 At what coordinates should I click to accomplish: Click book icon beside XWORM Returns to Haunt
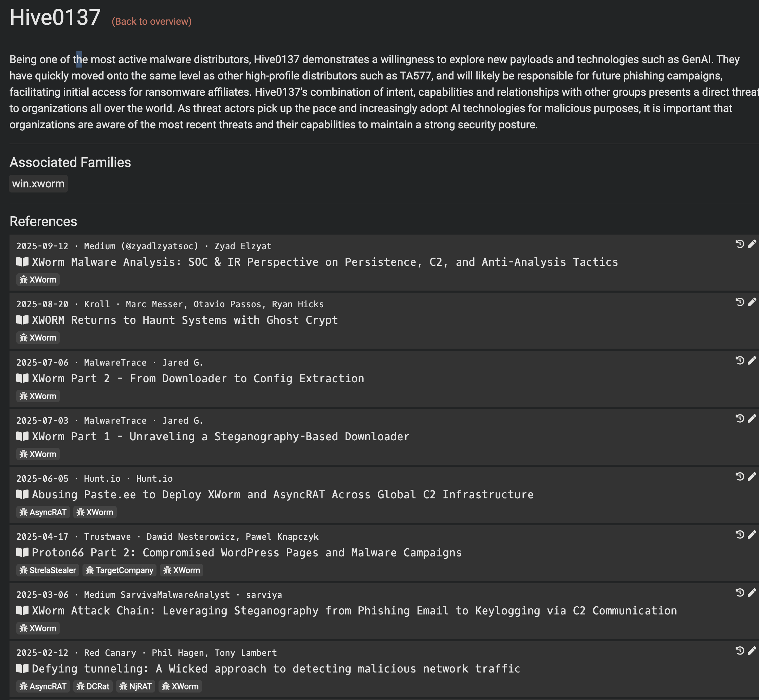point(22,320)
